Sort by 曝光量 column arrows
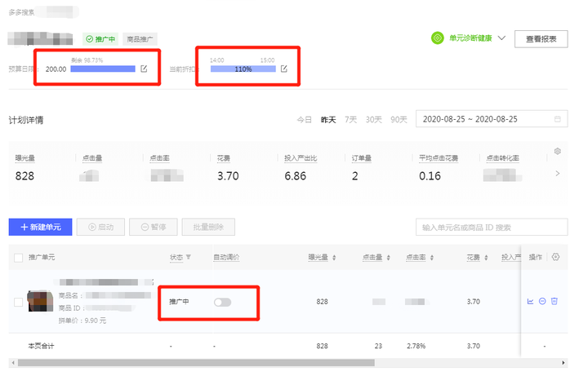The image size is (588, 376). [333, 258]
